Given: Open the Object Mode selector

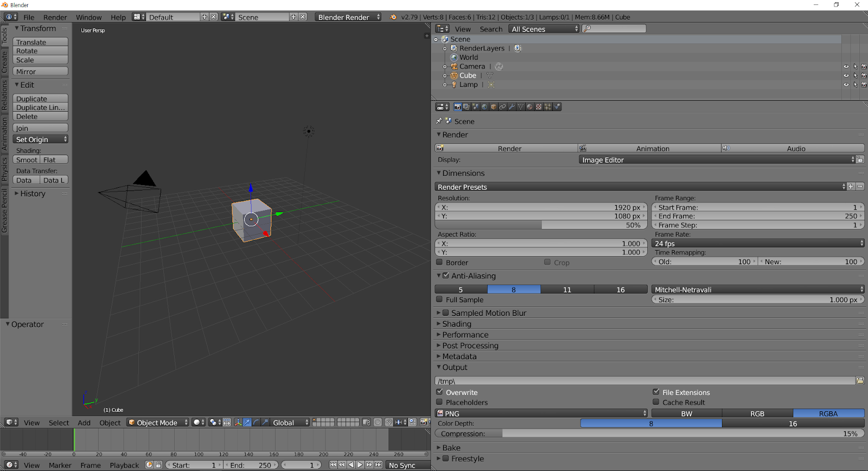Looking at the screenshot, I should [x=158, y=422].
